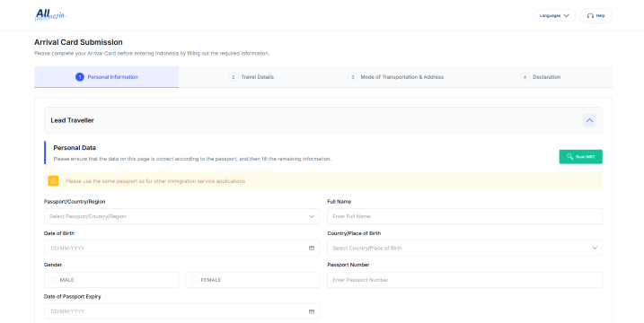Click the Personal Data heading

[75, 148]
